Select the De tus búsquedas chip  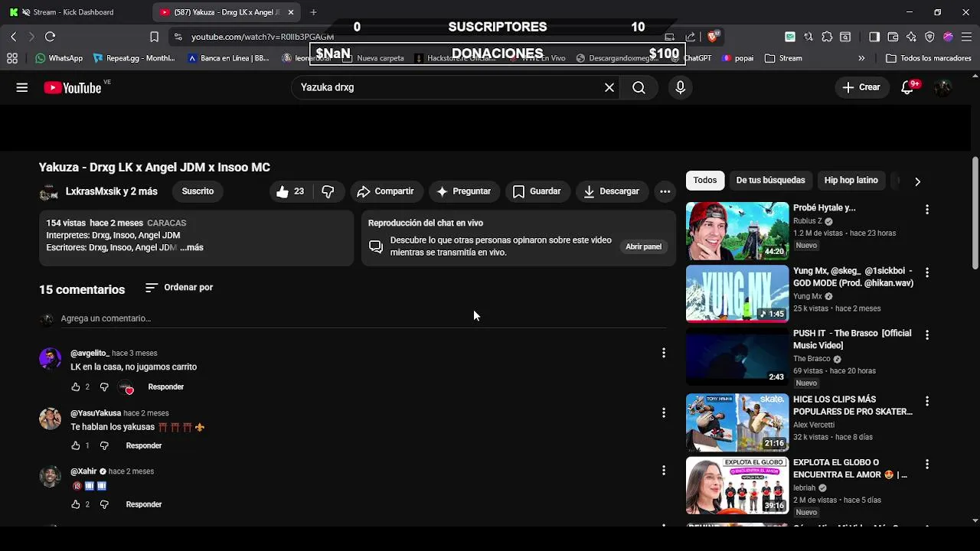(x=770, y=181)
